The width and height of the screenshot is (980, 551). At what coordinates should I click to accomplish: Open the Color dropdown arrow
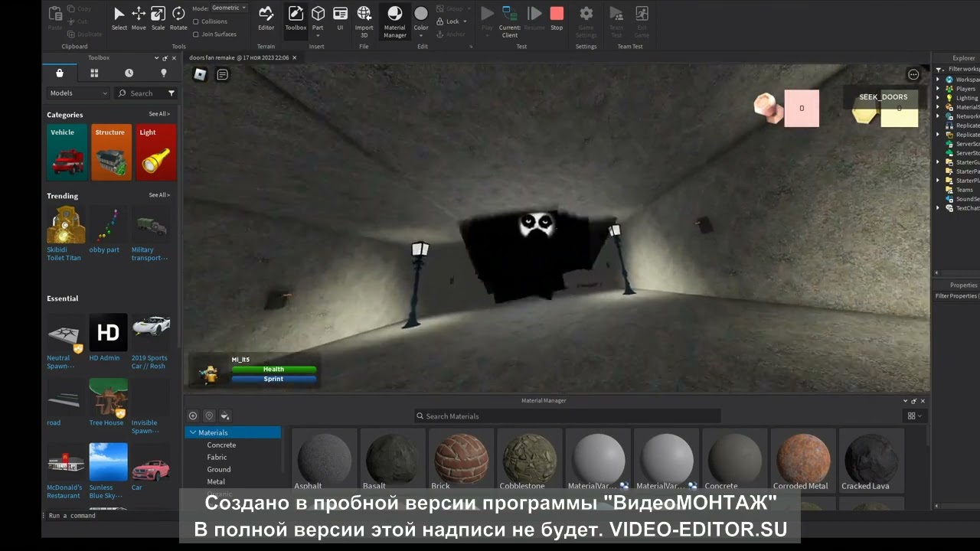pos(421,34)
